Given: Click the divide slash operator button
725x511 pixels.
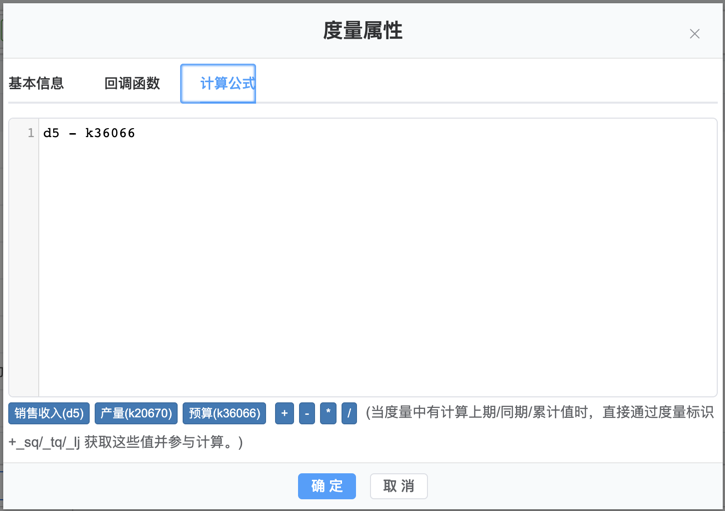Looking at the screenshot, I should 349,413.
